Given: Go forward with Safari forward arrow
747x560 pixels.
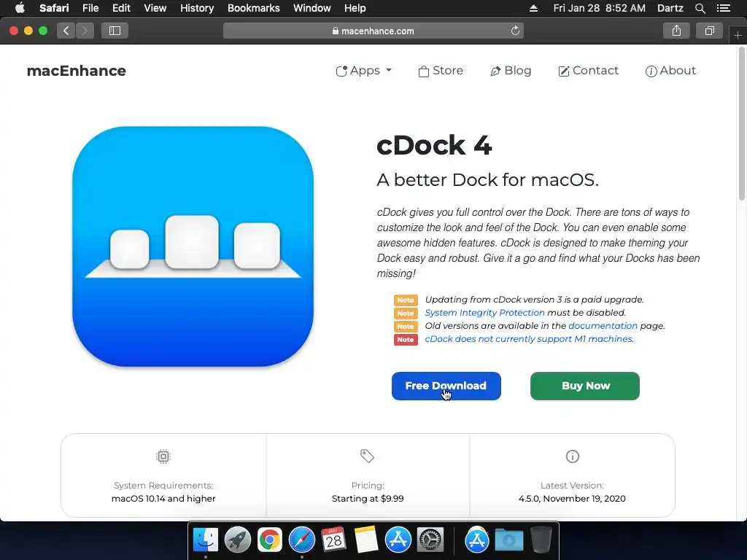Looking at the screenshot, I should point(85,31).
